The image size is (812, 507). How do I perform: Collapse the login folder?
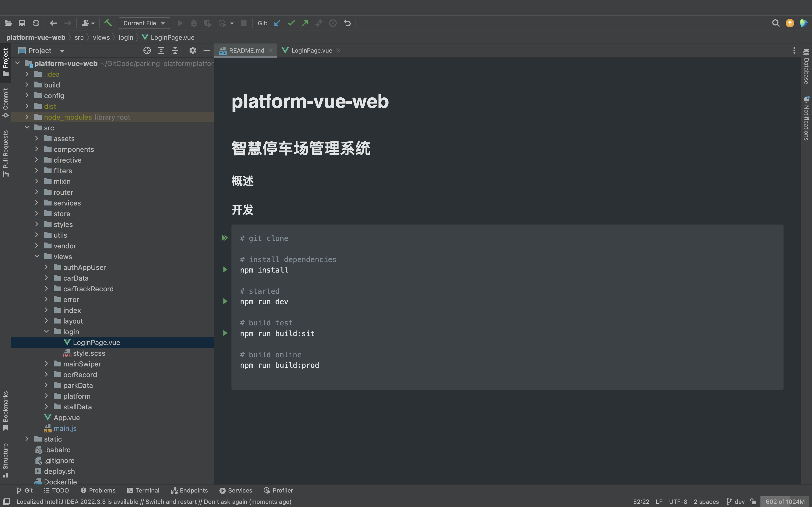46,332
